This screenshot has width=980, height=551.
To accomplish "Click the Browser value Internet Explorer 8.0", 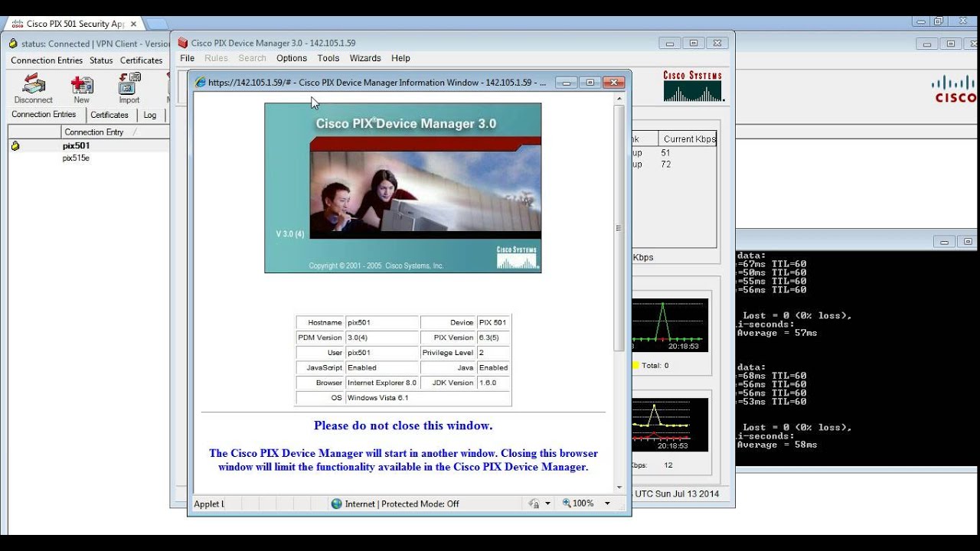I will coord(382,383).
